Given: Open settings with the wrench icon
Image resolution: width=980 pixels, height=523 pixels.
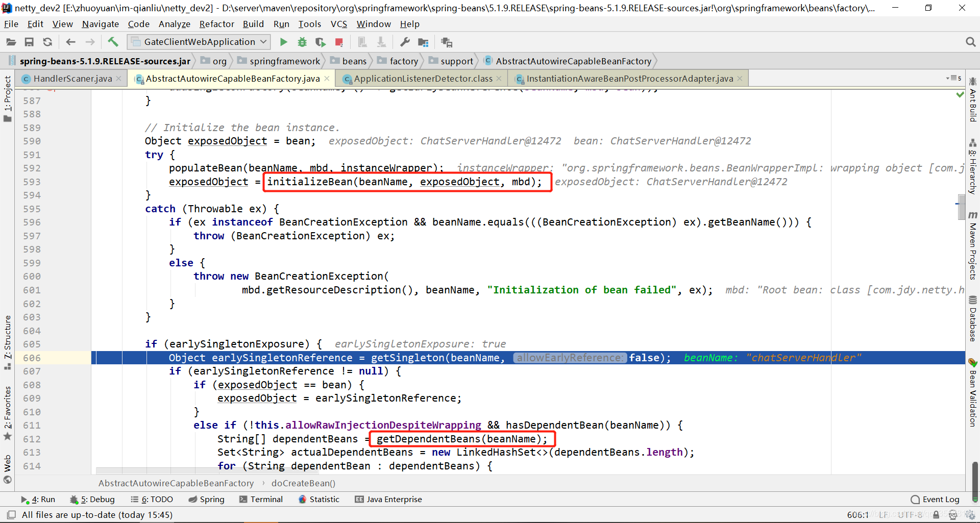Looking at the screenshot, I should click(405, 42).
